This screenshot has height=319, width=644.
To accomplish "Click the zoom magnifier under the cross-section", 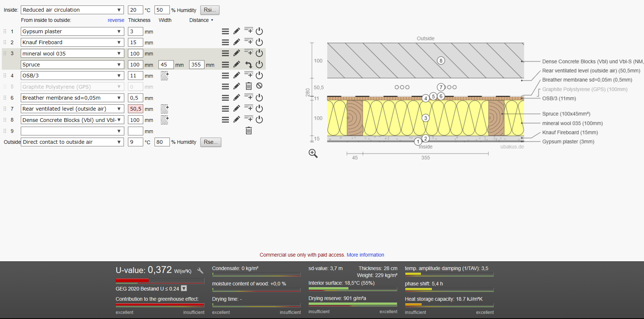I will (313, 153).
